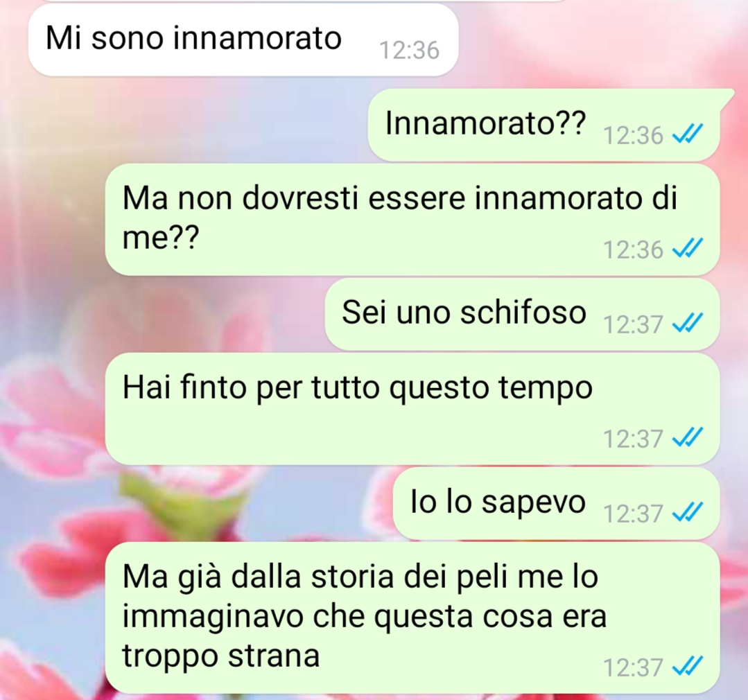Click blue ticks on "troppo strana" message
The width and height of the screenshot is (748, 700).
coord(688,667)
